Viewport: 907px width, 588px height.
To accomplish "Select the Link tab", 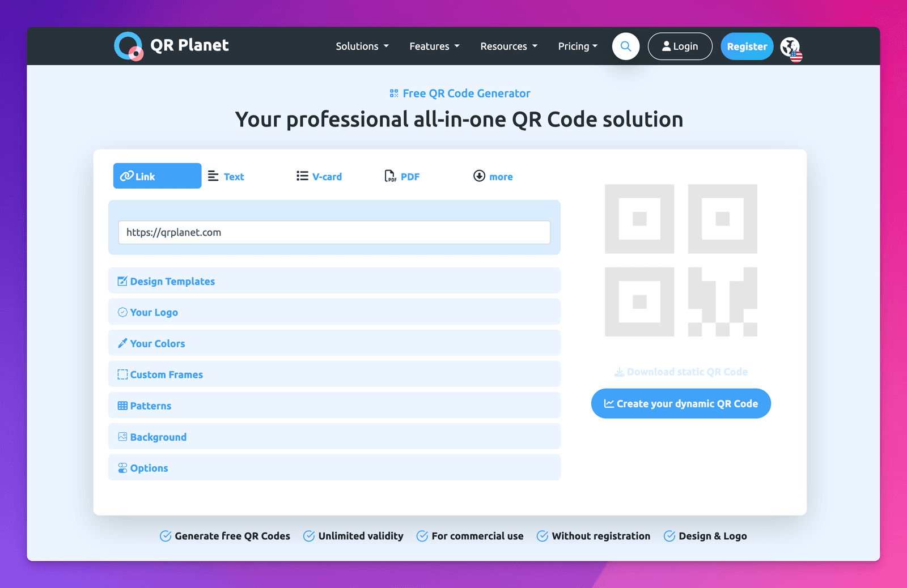I will (x=157, y=176).
